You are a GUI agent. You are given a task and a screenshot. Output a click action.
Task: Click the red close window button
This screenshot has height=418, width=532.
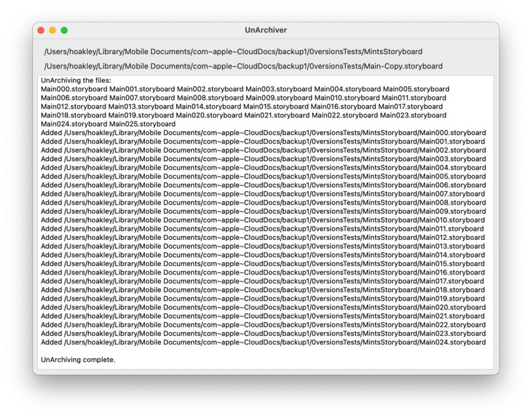click(41, 31)
